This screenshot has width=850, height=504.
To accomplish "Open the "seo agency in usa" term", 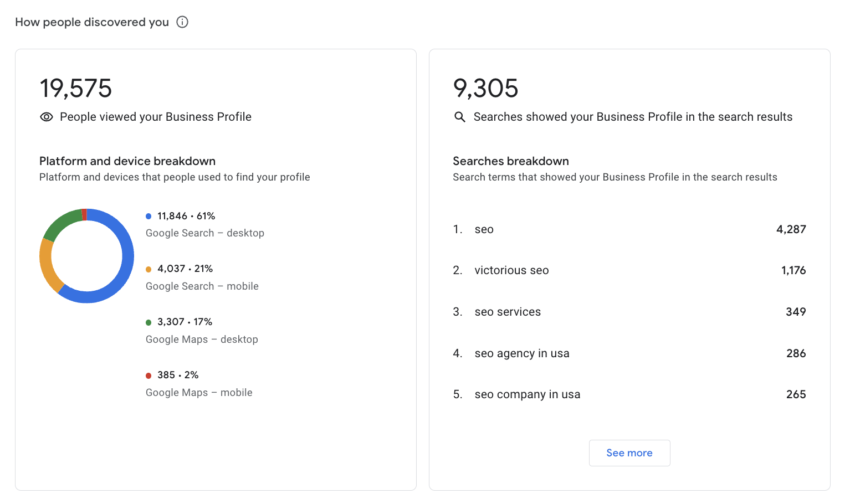I will click(x=522, y=353).
